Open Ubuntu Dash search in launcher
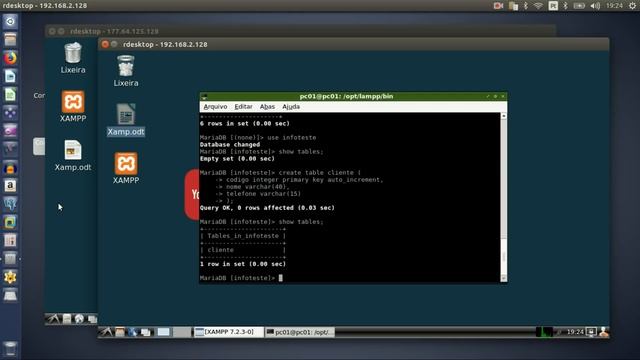The image size is (640, 360). 10,22
